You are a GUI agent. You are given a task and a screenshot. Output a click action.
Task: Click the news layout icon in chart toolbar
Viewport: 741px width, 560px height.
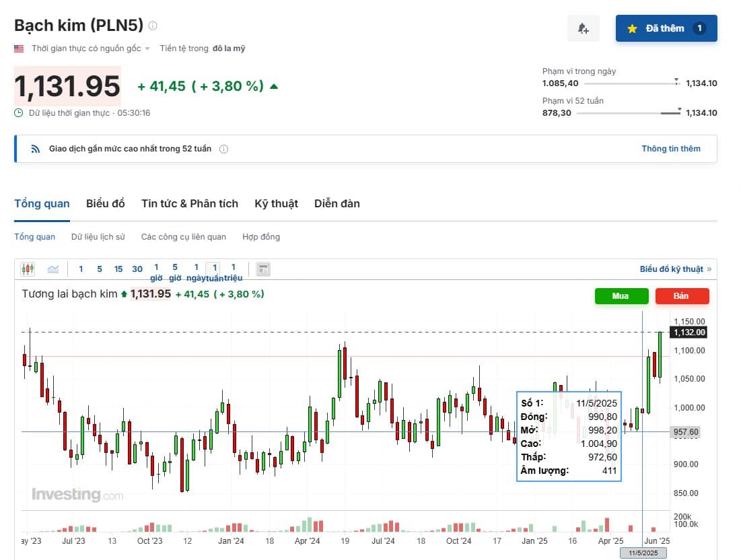click(263, 269)
